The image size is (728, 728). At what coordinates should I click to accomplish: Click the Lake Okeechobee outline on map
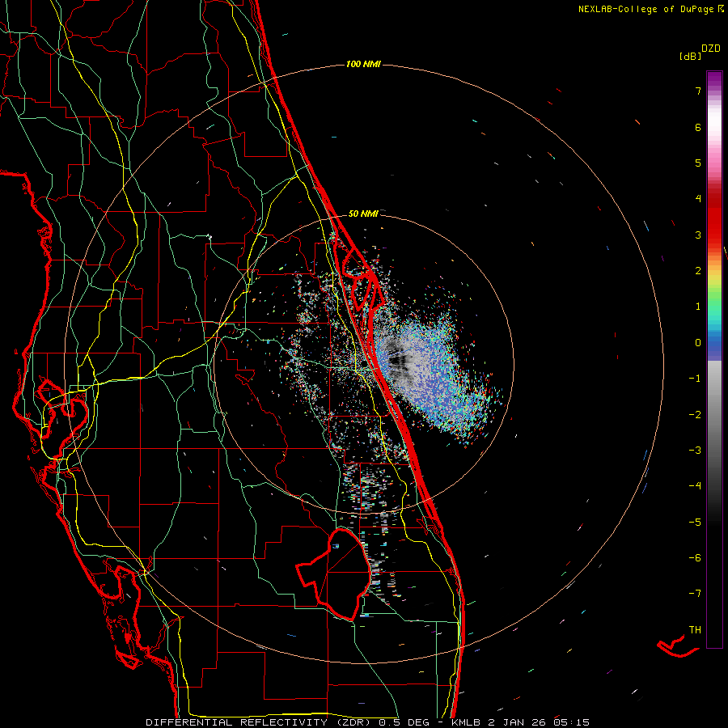tap(333, 574)
